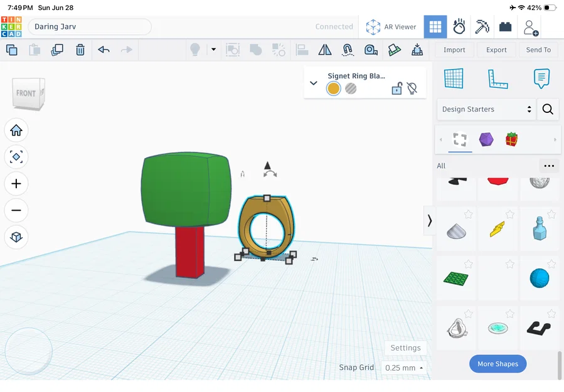This screenshot has height=392, width=564.
Task: Duplicate and repeat the selection
Action: [x=57, y=50]
